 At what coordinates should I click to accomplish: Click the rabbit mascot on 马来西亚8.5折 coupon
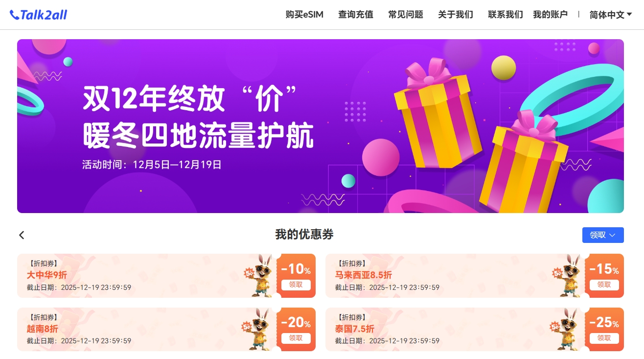point(569,275)
